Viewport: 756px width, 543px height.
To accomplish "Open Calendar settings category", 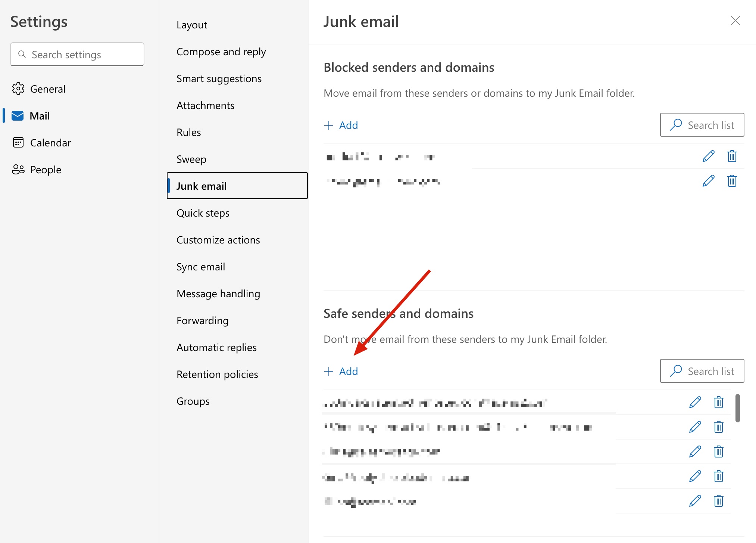I will (50, 143).
